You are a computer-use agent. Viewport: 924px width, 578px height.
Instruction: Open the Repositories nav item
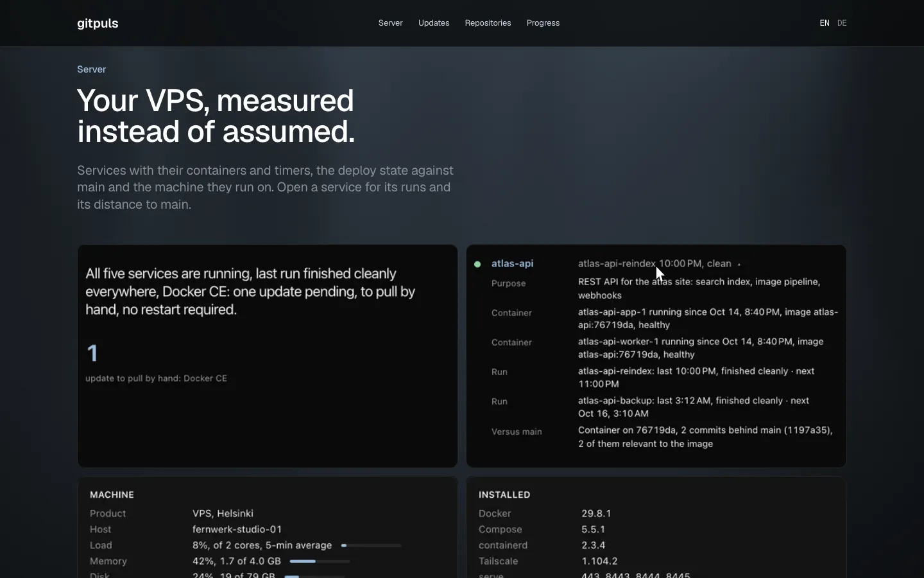pyautogui.click(x=488, y=23)
